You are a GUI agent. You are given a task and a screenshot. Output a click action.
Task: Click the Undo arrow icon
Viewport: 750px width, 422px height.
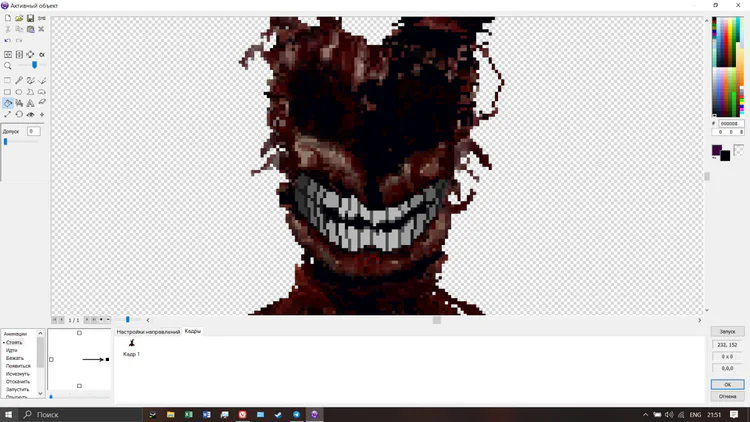tap(8, 41)
